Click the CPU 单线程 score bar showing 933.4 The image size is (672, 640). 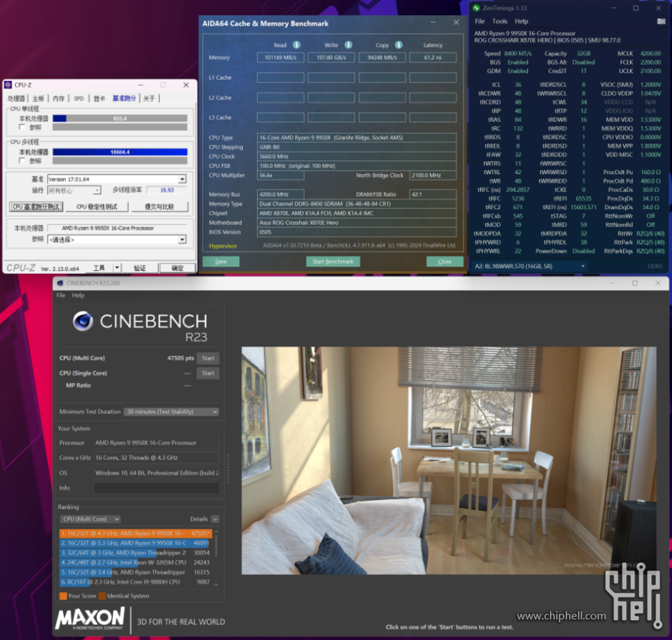click(120, 118)
